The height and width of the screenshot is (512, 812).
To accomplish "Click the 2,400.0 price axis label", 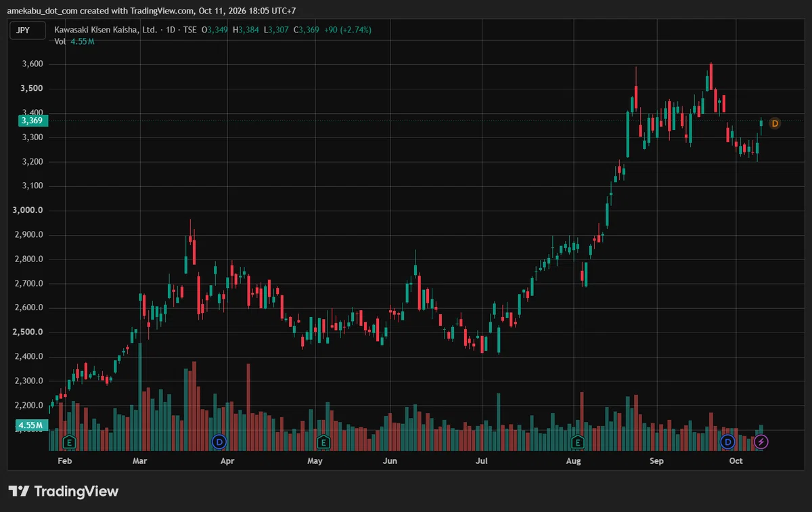I will [28, 357].
